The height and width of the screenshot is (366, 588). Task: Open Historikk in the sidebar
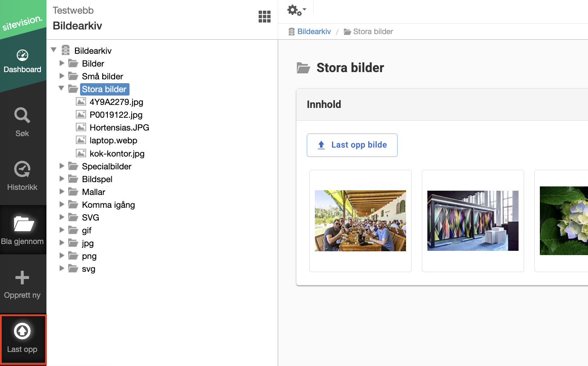(x=22, y=176)
